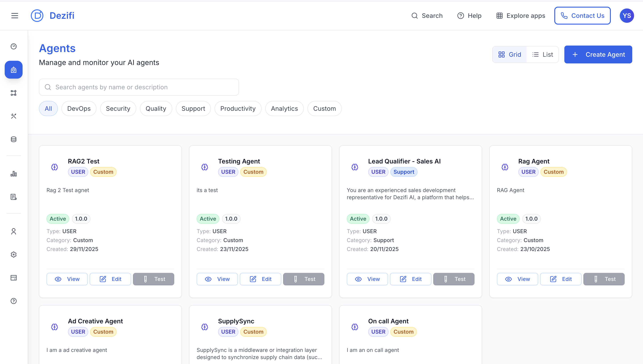
Task: Open the database icon in sidebar
Action: coord(13,139)
